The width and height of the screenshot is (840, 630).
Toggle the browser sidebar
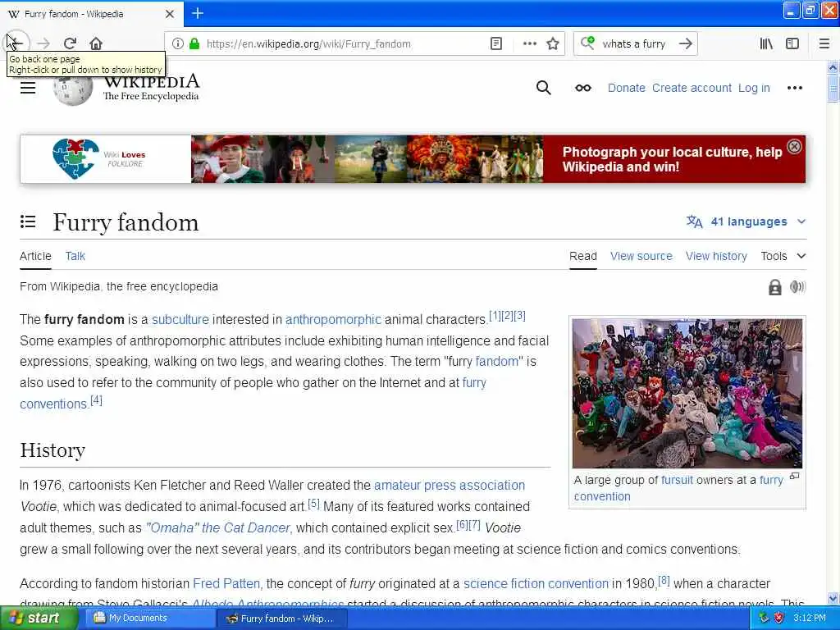[x=792, y=43]
